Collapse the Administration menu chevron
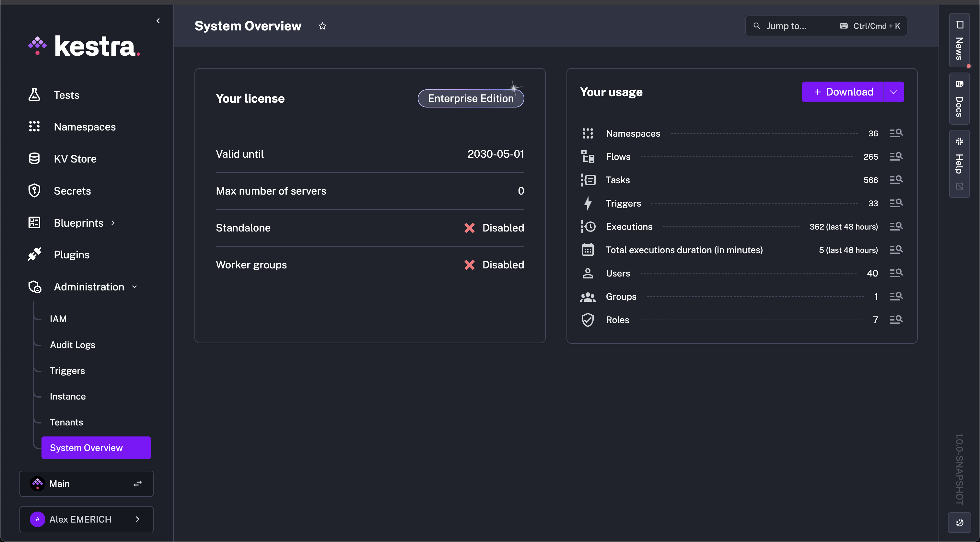980x542 pixels. pos(134,287)
